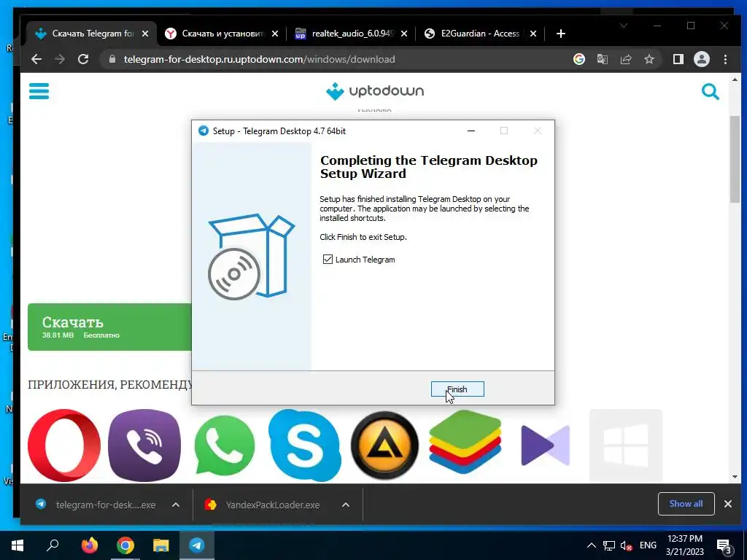
Task: Close the Yandex Скачать и установить tab
Action: point(275,34)
